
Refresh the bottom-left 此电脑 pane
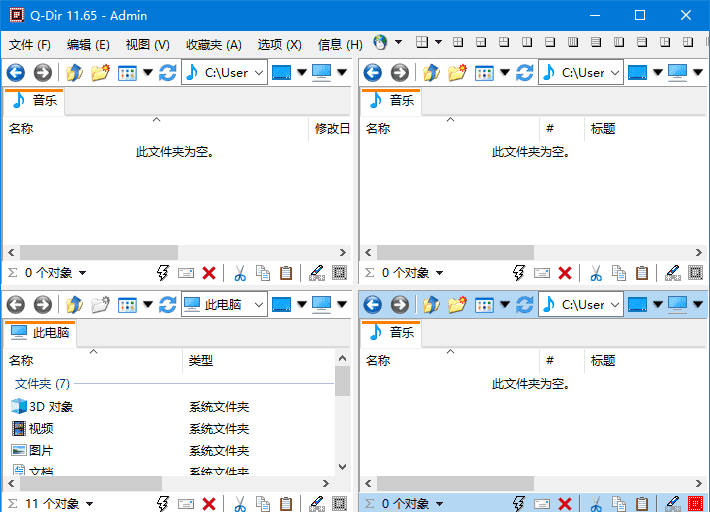coord(168,304)
